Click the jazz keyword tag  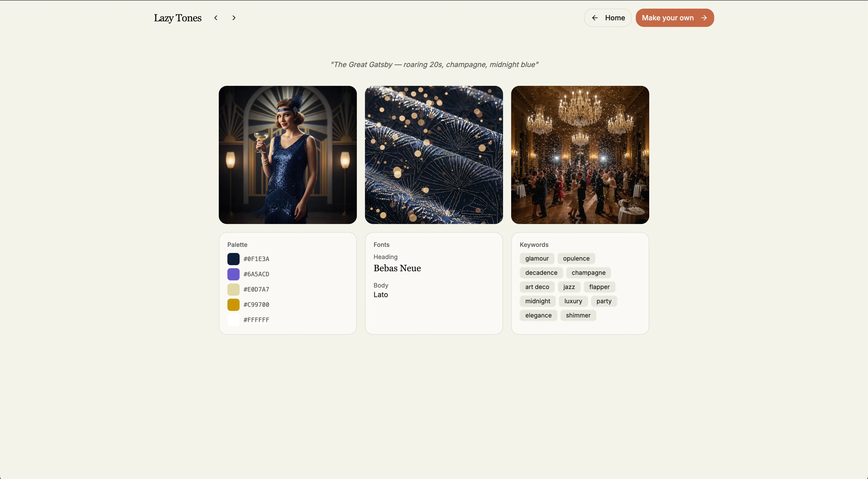[x=569, y=287]
